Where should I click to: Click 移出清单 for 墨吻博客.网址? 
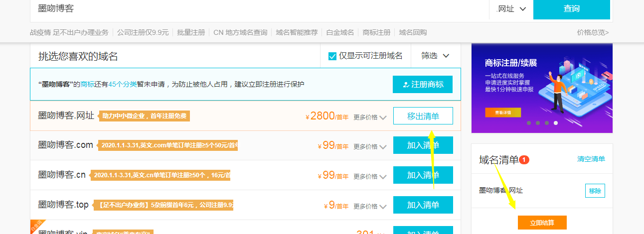423,116
